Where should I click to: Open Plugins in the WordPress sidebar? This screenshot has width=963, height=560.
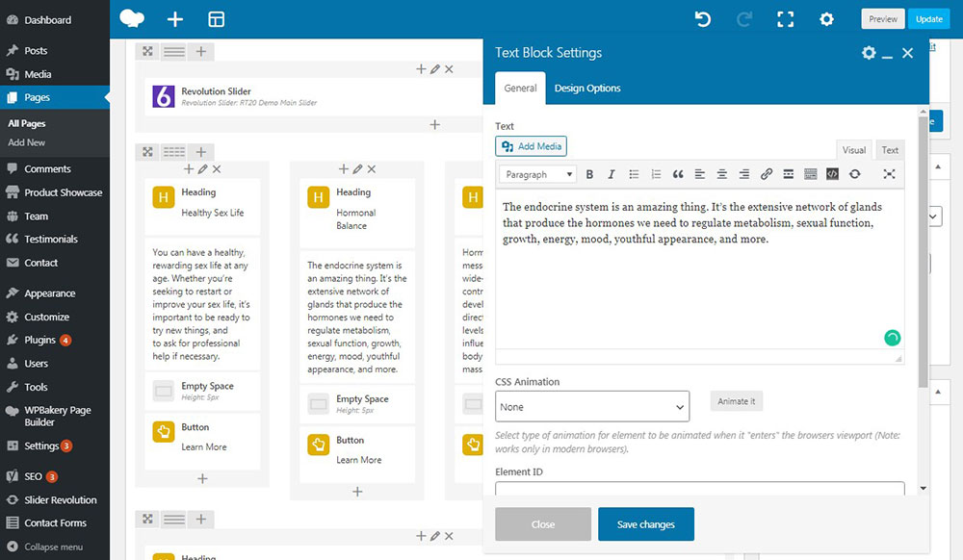tap(40, 340)
